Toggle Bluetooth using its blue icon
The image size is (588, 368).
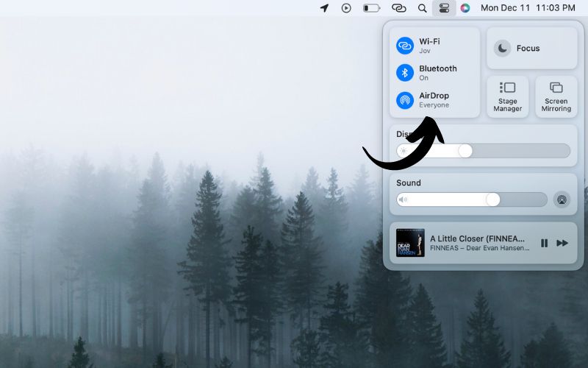405,73
